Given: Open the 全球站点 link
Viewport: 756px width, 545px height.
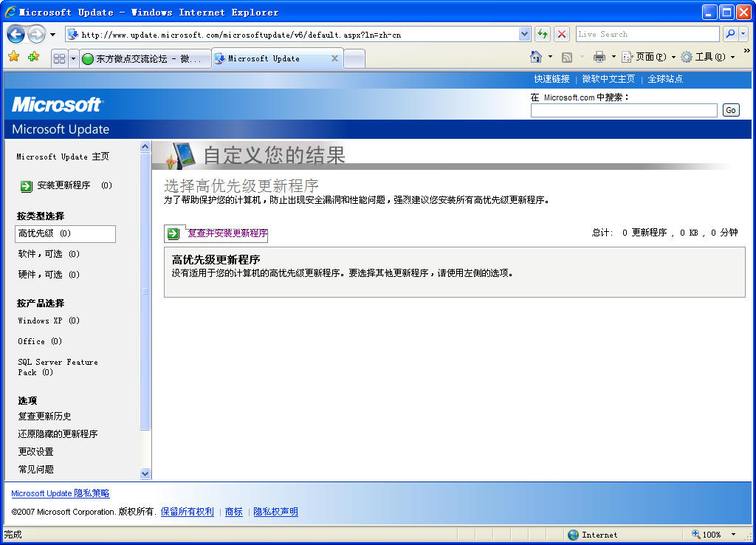Looking at the screenshot, I should [x=665, y=79].
